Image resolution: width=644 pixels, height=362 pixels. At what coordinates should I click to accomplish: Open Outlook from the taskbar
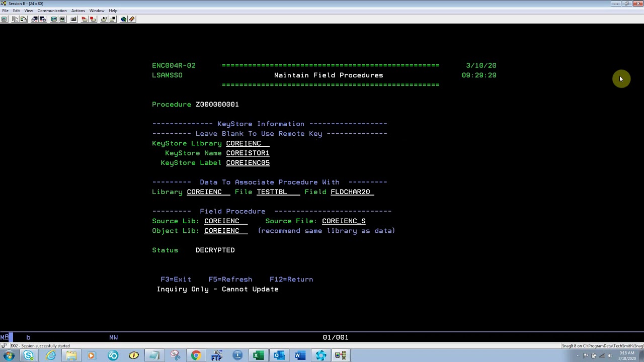[x=279, y=356]
